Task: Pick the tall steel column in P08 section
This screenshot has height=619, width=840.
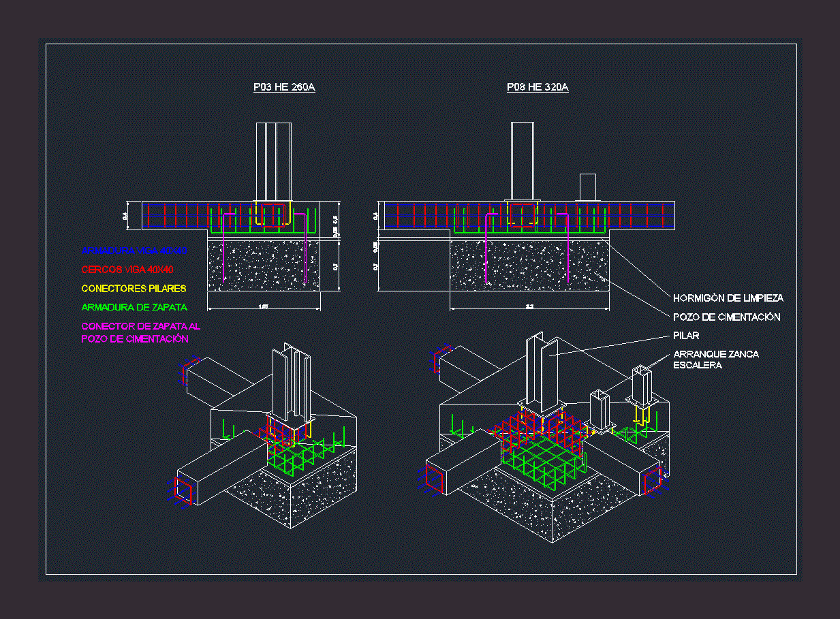Action: pos(522,160)
